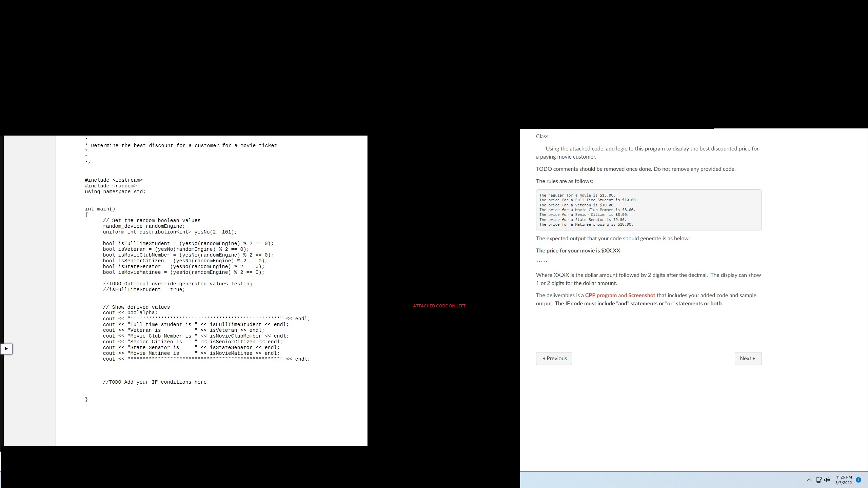Screen dimensions: 868x488
Task: Click the play button on left sidebar
Action: (x=6, y=349)
